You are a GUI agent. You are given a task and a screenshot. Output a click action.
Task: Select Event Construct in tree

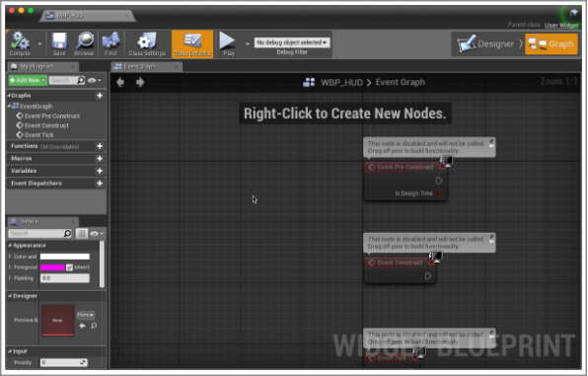pyautogui.click(x=42, y=125)
